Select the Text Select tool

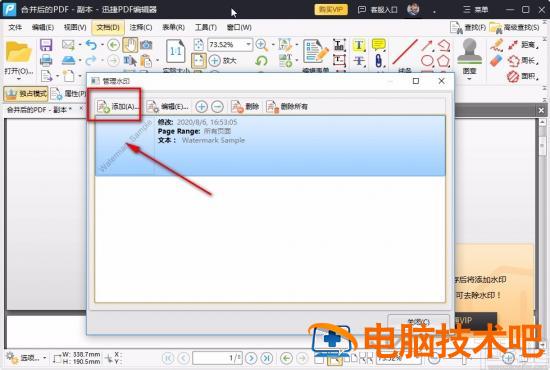pyautogui.click(x=130, y=61)
